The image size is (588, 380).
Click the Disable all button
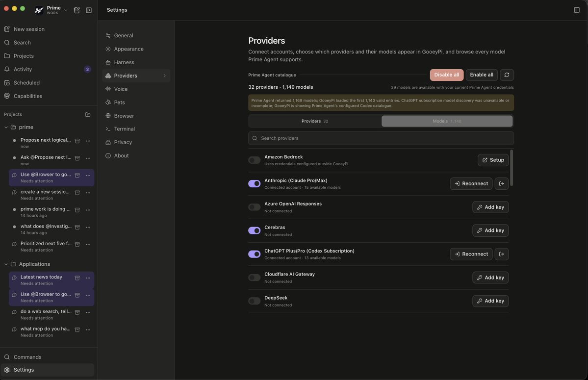pyautogui.click(x=447, y=75)
